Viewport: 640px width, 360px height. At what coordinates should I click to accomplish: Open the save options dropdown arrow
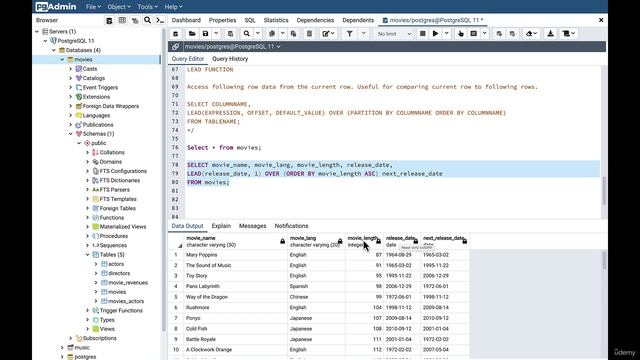216,34
